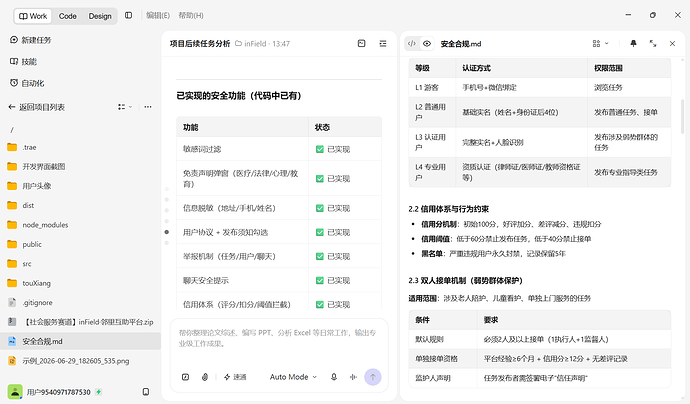Open user account 用户9540971787530
The image size is (690, 404).
(58, 392)
